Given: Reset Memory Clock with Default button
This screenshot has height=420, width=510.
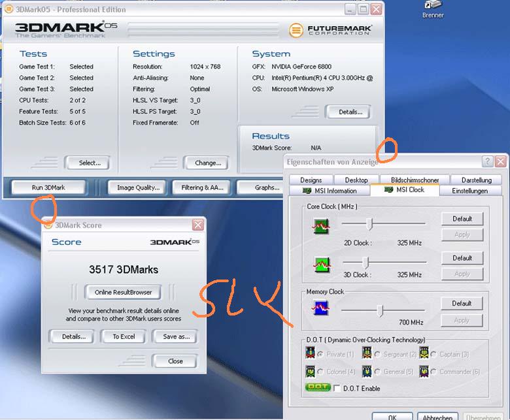Looking at the screenshot, I should [462, 303].
